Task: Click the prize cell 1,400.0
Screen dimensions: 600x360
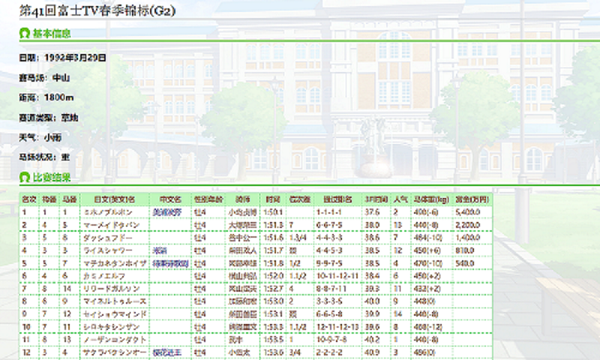Action: 472,238
